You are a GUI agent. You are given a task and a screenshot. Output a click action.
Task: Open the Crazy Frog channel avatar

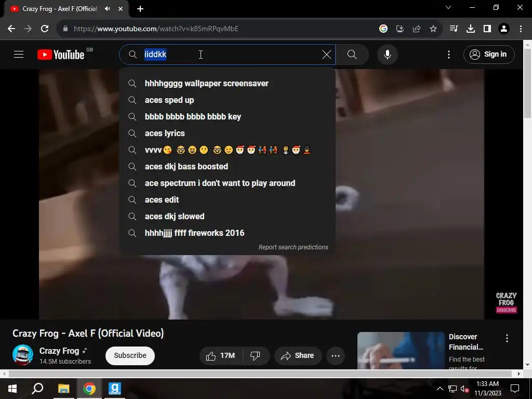tap(23, 355)
